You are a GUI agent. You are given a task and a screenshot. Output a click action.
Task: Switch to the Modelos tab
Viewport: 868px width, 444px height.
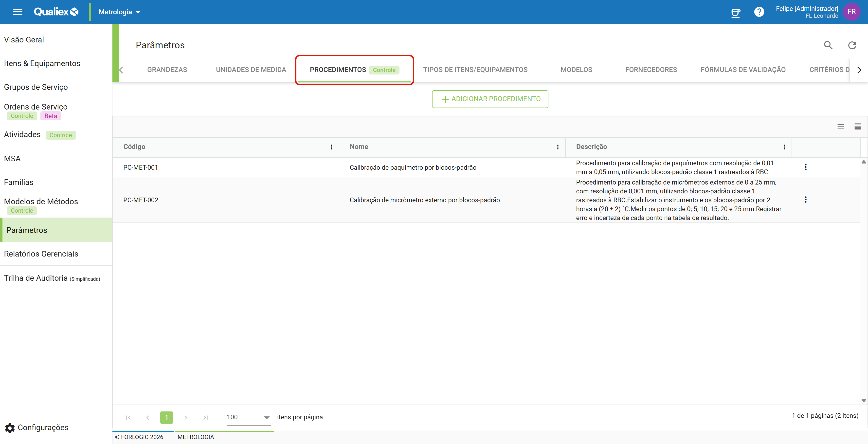[x=576, y=70]
